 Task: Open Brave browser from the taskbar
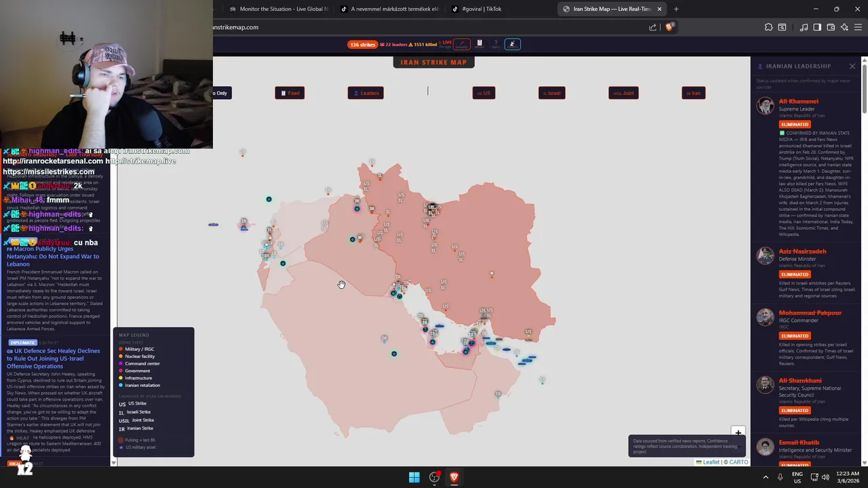[x=454, y=477]
